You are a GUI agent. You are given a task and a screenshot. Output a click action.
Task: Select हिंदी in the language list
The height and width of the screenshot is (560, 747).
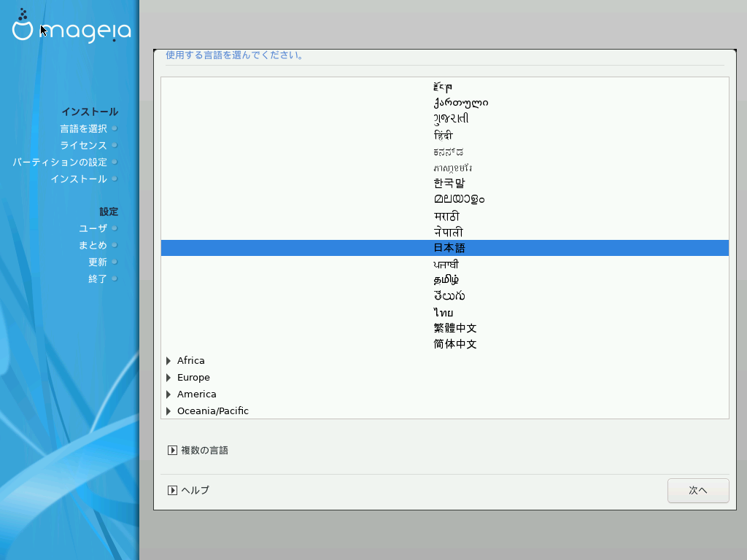coord(445,136)
